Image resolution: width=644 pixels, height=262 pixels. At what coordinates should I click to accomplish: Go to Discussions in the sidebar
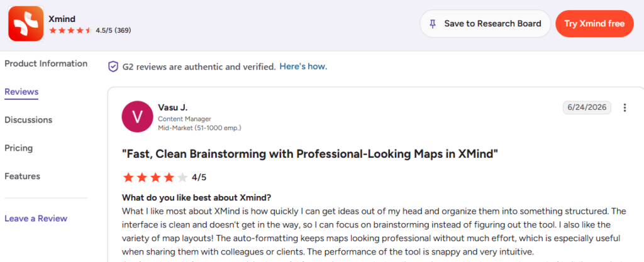[x=28, y=120]
